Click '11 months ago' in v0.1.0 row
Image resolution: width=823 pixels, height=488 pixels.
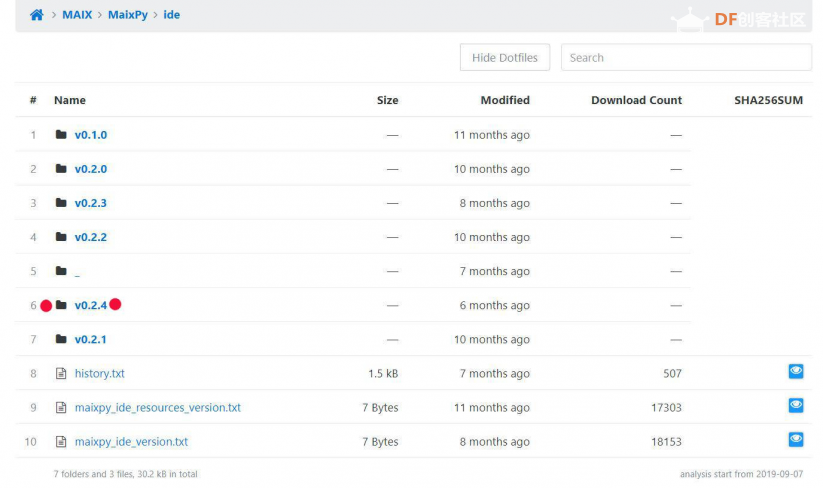(x=492, y=135)
